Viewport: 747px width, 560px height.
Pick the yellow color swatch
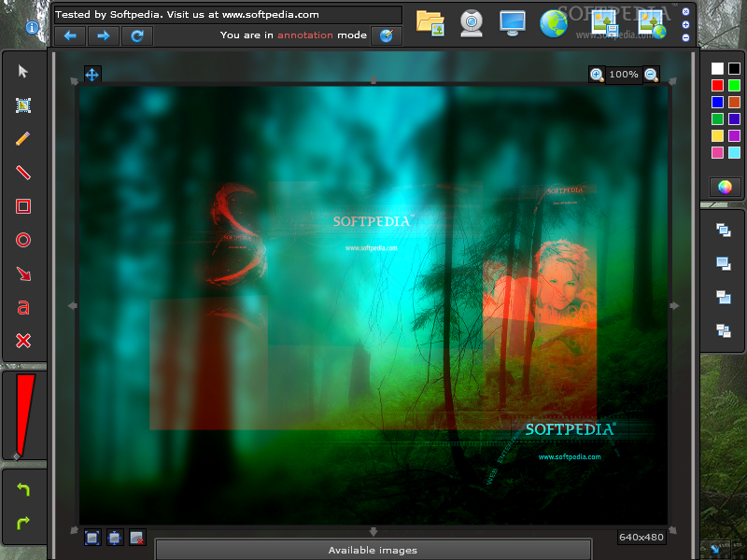(717, 135)
